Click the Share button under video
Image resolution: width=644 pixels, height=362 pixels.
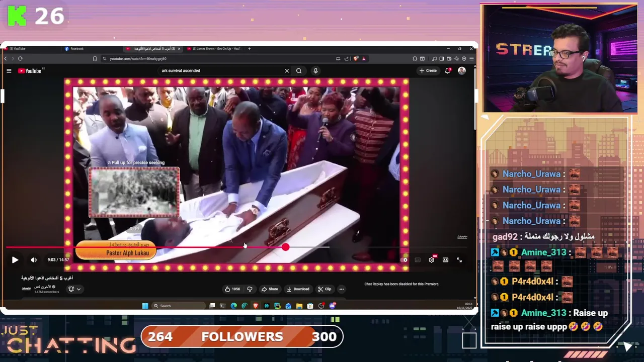click(270, 289)
